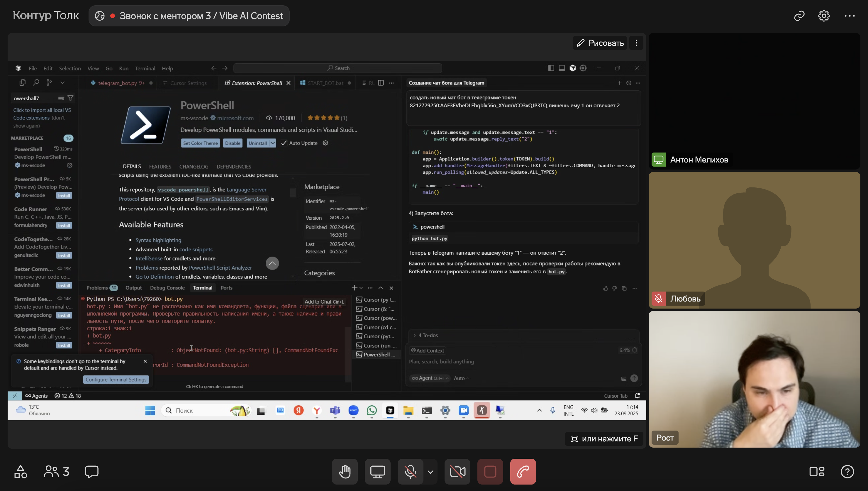Toggle microphone mute button

coord(410,471)
